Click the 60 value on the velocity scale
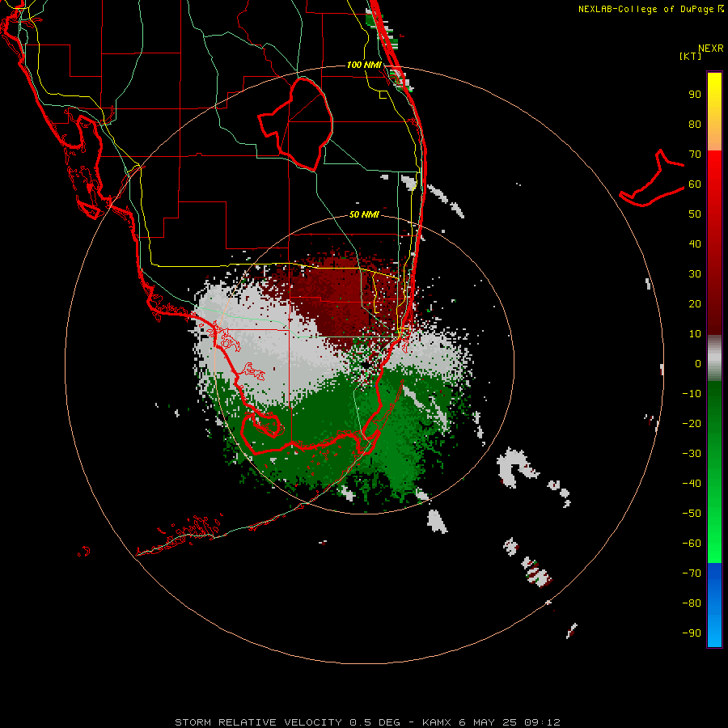 click(695, 184)
